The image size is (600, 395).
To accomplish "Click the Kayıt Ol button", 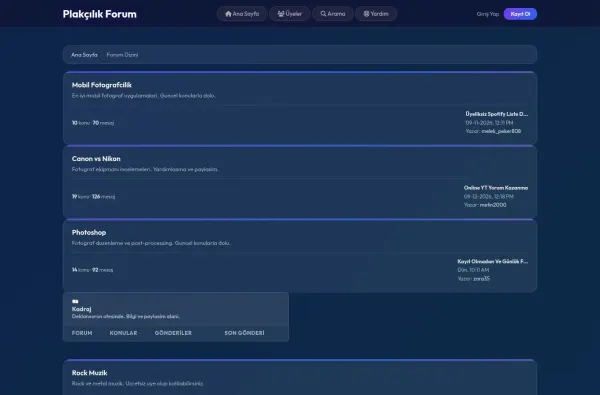I will pos(520,14).
